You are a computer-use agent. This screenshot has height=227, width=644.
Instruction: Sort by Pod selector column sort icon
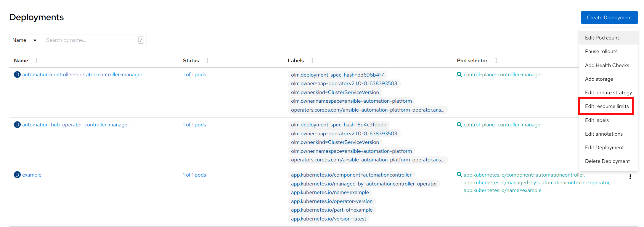click(x=496, y=61)
